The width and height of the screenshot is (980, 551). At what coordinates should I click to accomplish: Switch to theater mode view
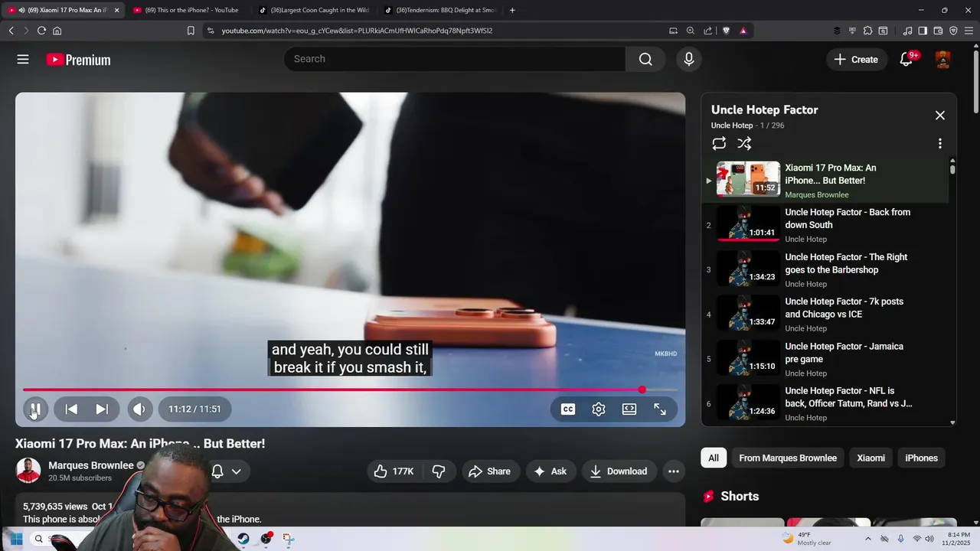(629, 409)
